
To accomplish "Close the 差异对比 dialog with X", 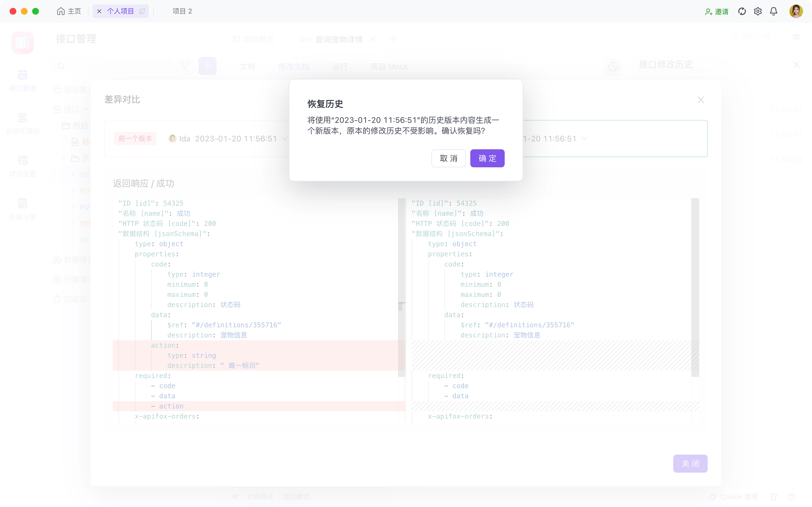I will click(701, 100).
